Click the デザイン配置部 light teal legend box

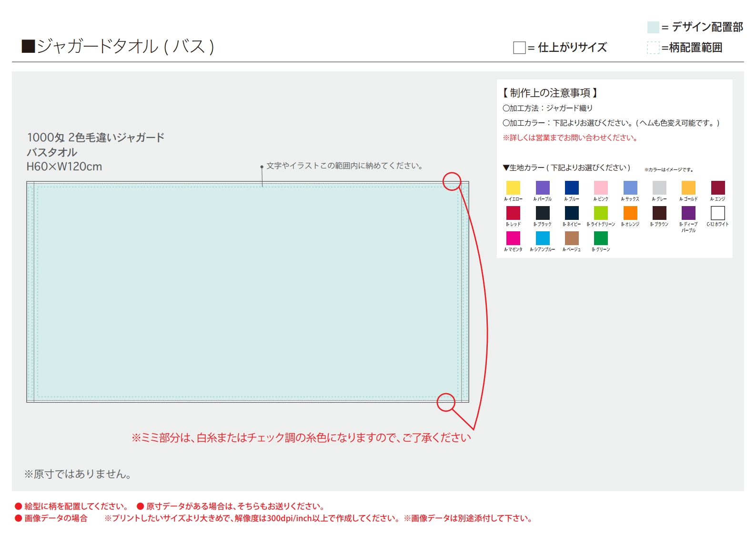pos(653,27)
